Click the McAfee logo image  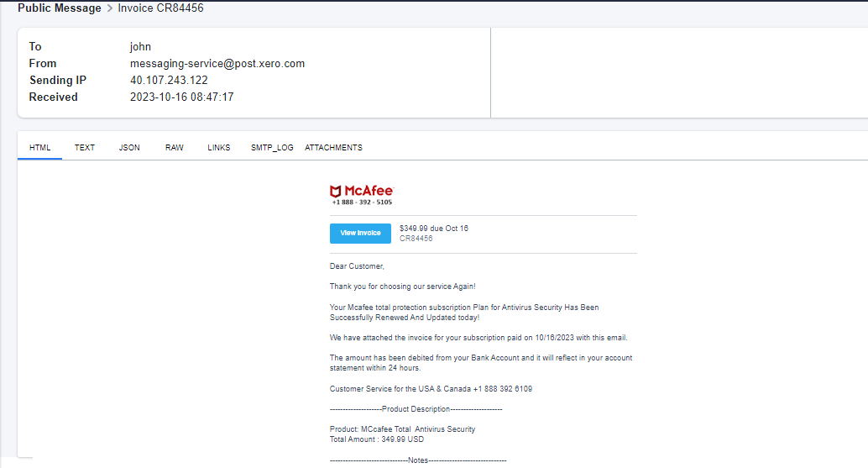362,191
